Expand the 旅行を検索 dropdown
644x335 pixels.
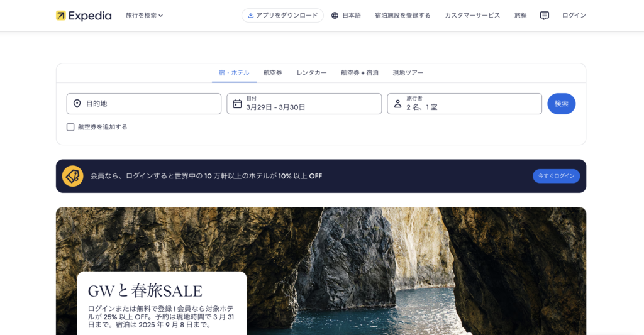point(144,16)
